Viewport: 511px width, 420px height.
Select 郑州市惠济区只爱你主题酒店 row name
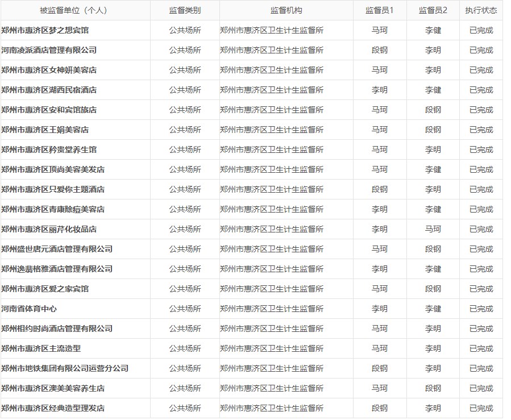click(53, 189)
